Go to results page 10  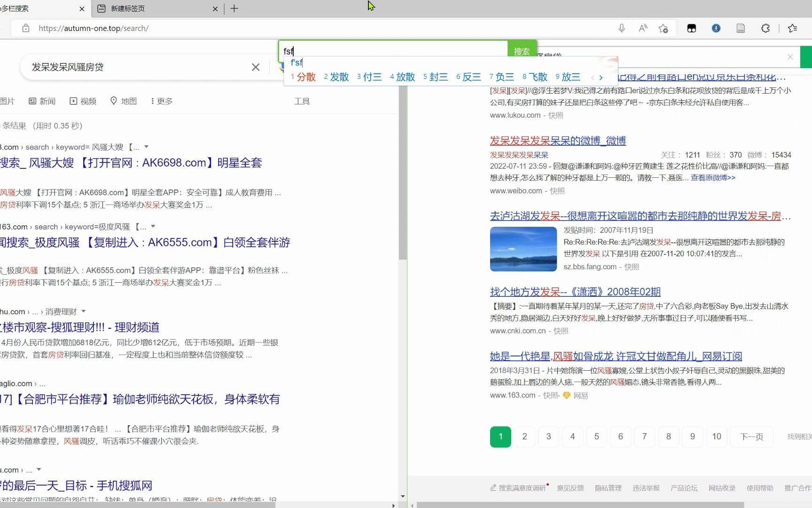tap(717, 437)
